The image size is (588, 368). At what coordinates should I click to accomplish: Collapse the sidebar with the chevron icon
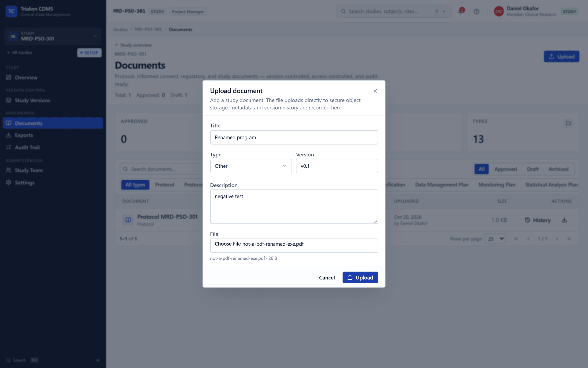(x=98, y=360)
